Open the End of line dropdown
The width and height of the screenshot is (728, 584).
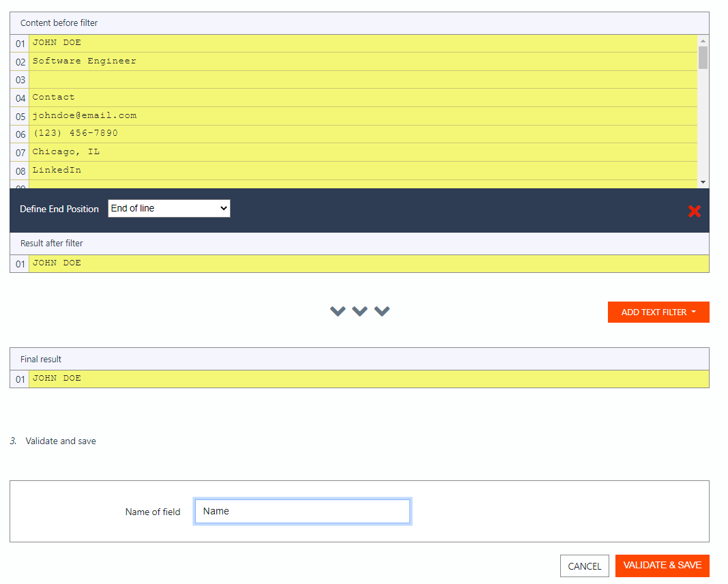169,208
